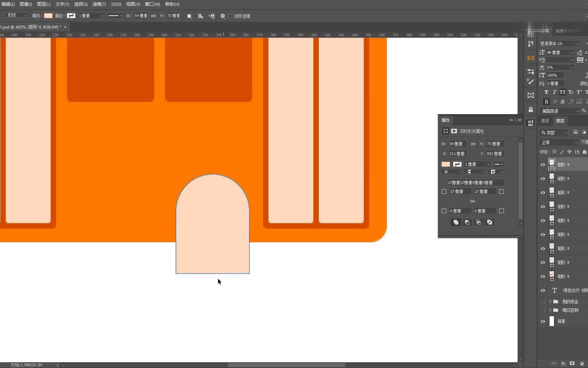Click the combine shapes icon in Properties
Viewport: 588px width, 368px height.
(456, 222)
